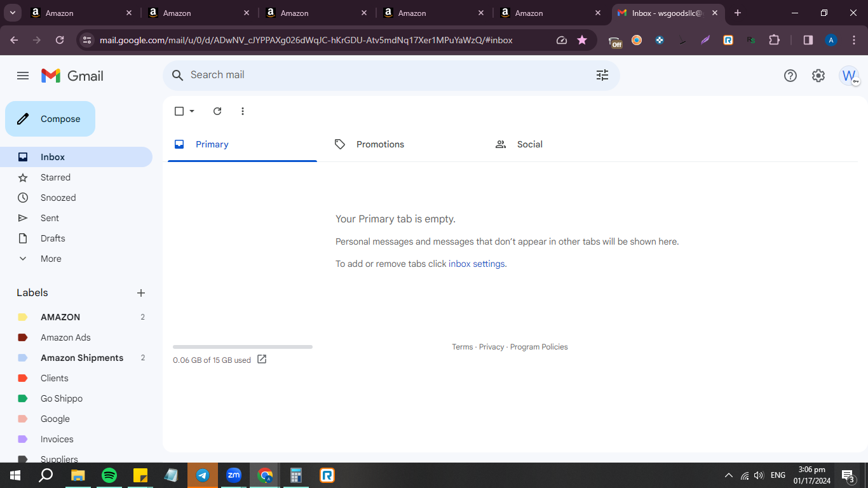Toggle the browser side panel
Image resolution: width=868 pixels, height=488 pixels.
pos(808,40)
